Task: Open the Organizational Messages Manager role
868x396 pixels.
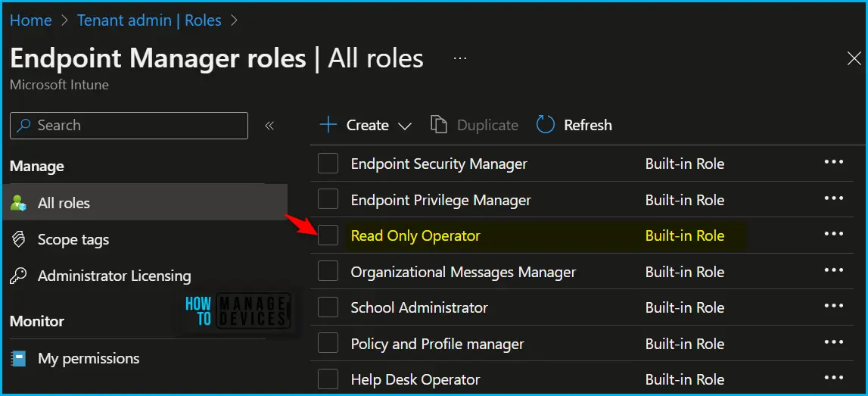Action: pos(463,272)
